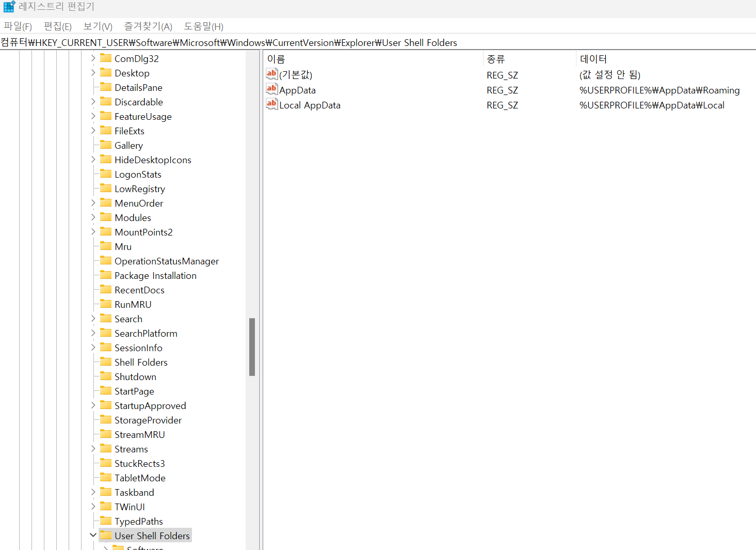Click the Registry Editor title bar icon
Image resolution: width=756 pixels, height=550 pixels.
[9, 7]
